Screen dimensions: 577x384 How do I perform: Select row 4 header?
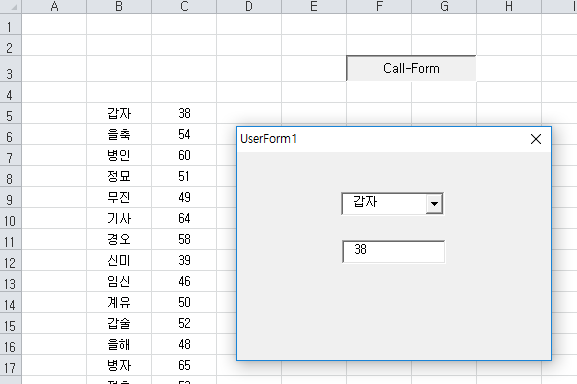coord(10,92)
